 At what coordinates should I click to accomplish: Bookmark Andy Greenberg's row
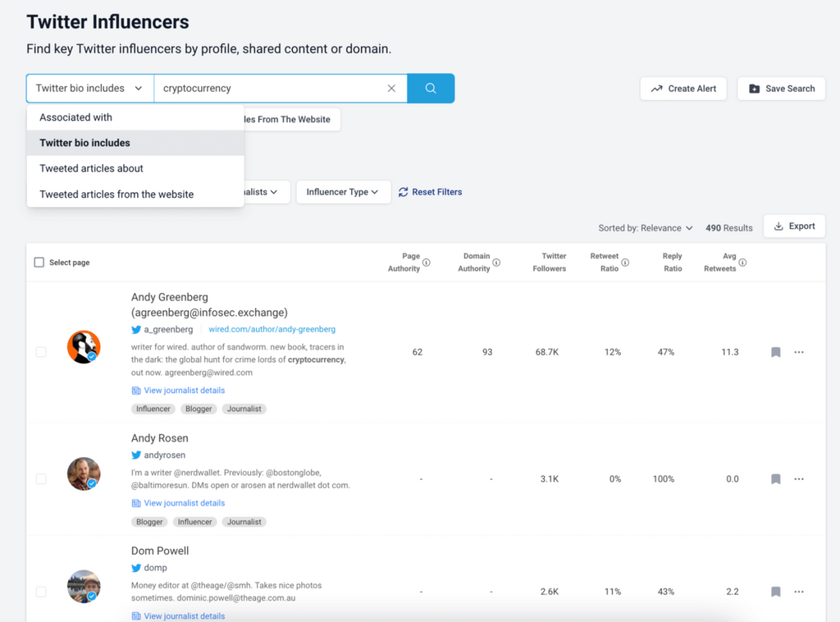(x=775, y=352)
